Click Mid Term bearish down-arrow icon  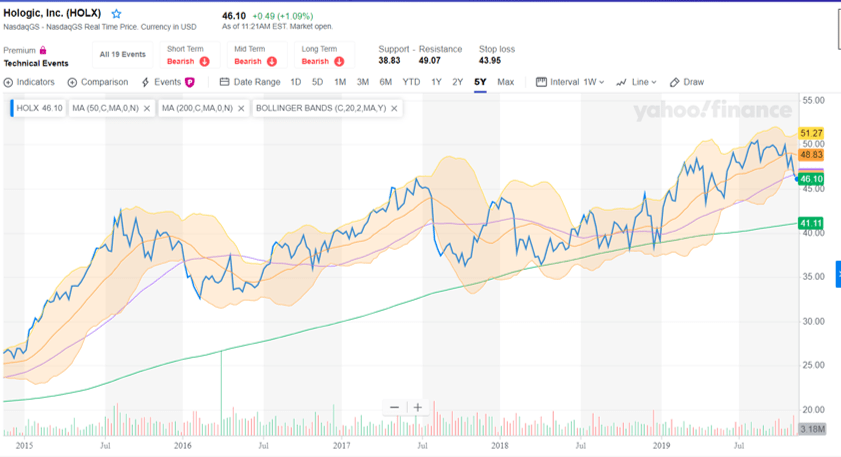click(x=272, y=62)
